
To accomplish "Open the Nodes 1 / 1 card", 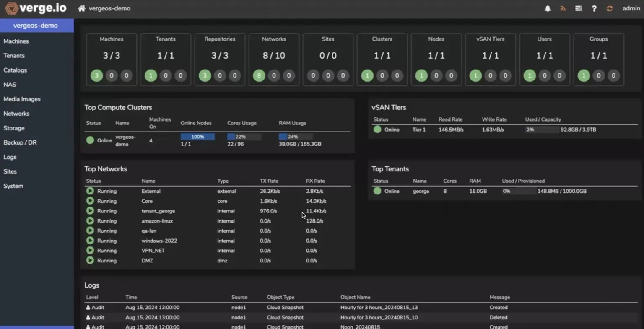I will tap(436, 60).
